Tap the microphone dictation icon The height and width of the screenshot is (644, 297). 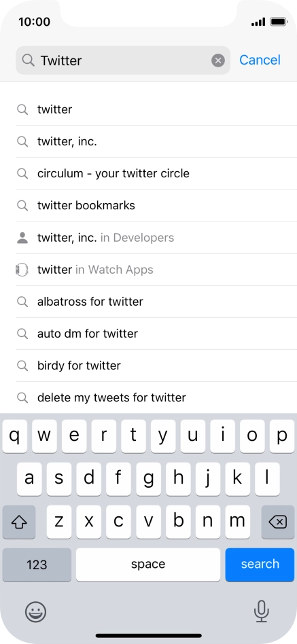pos(261,611)
